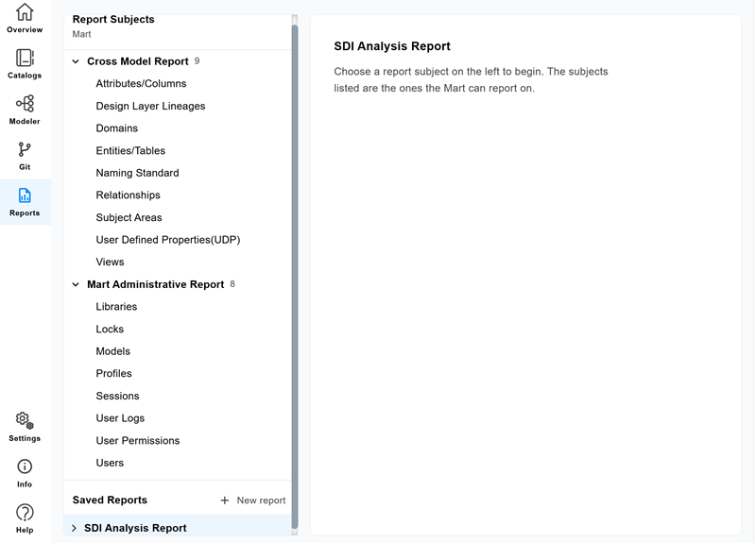This screenshot has width=756, height=543.
Task: Click the Report Subjects panel title
Action: click(x=113, y=19)
